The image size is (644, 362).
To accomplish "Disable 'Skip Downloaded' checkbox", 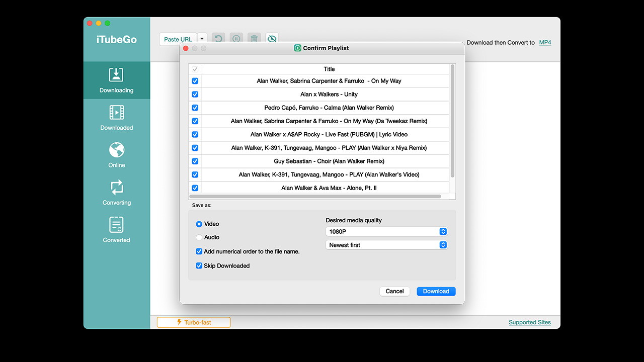I will coord(199,265).
